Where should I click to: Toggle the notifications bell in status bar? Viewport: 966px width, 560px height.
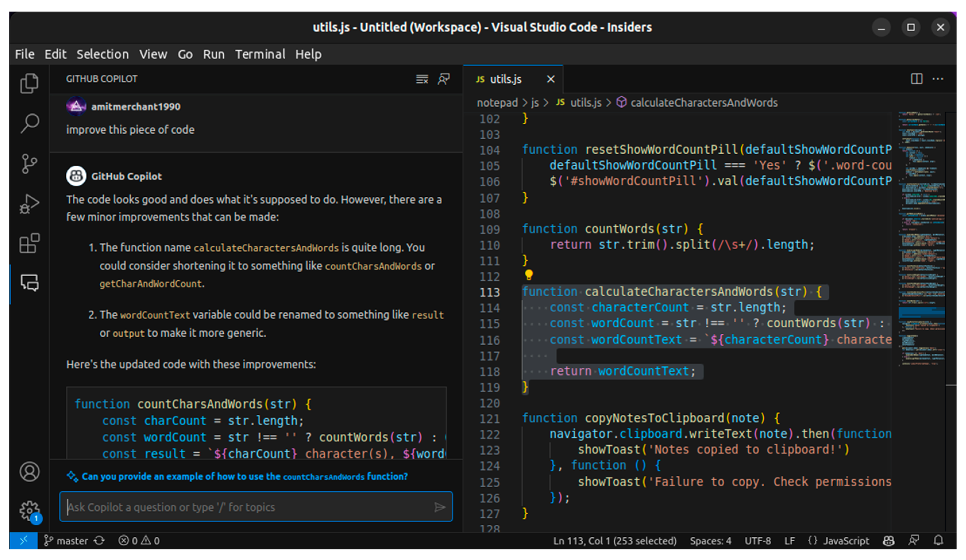[x=938, y=541]
